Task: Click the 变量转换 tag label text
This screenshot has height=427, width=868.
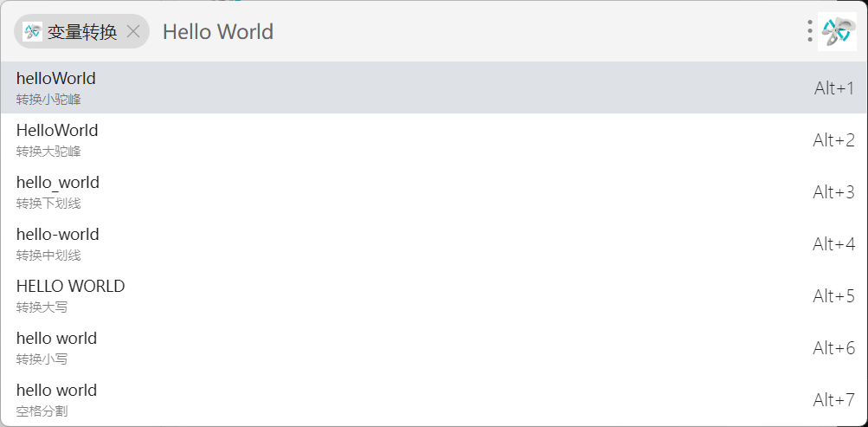Action: pos(82,32)
